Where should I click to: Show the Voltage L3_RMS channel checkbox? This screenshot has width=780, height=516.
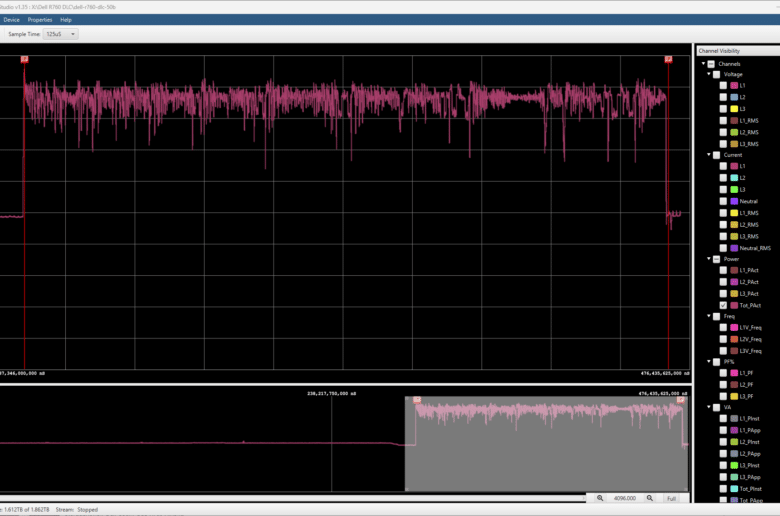[723, 144]
